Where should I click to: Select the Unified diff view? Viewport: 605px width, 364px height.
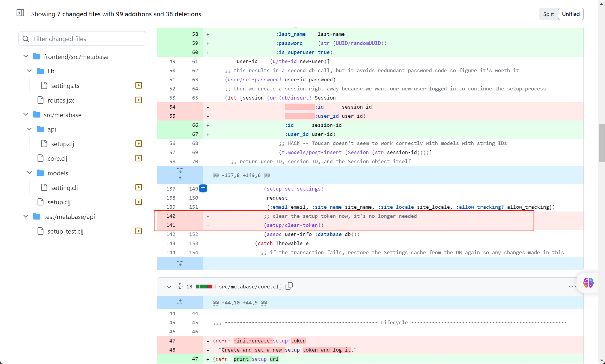point(571,14)
